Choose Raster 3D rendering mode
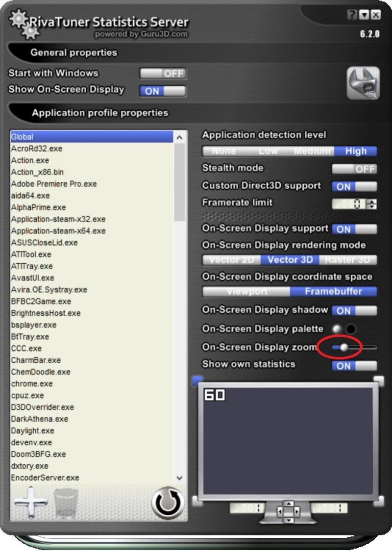The height and width of the screenshot is (551, 392). click(348, 260)
